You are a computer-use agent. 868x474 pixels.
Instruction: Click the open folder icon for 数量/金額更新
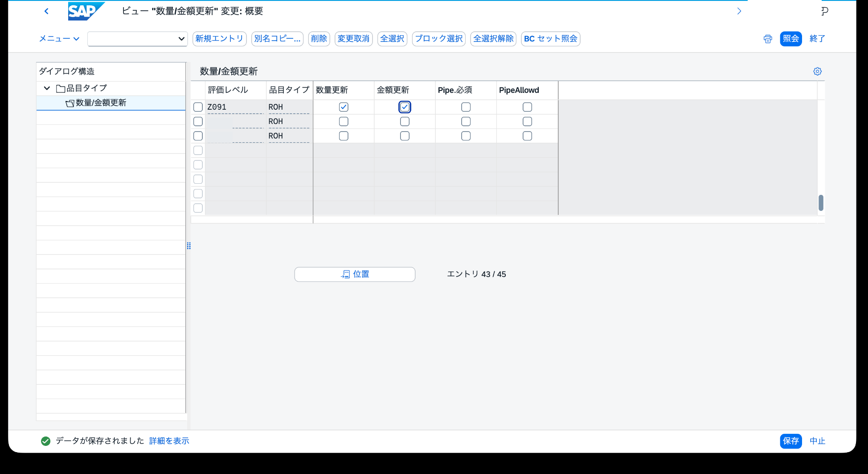[x=70, y=103]
